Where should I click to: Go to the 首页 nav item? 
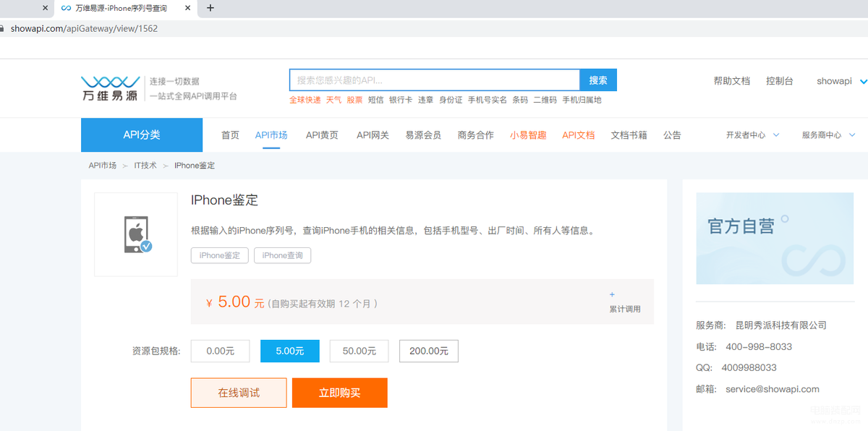tap(230, 135)
